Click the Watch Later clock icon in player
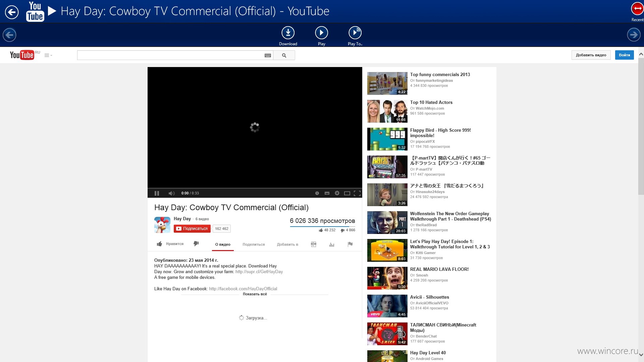Image resolution: width=644 pixels, height=362 pixels. click(x=317, y=193)
